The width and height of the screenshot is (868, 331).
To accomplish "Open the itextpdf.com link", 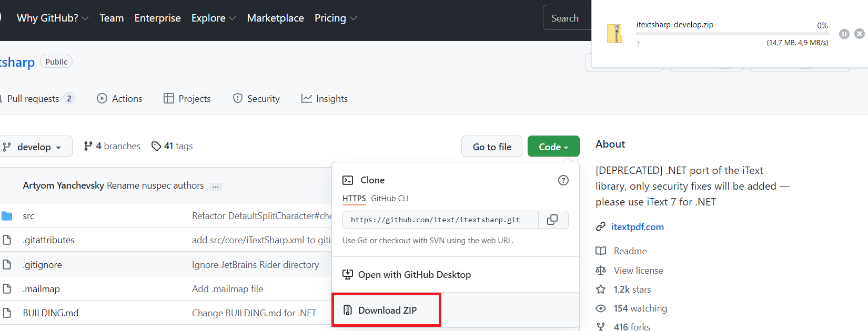I will point(638,226).
